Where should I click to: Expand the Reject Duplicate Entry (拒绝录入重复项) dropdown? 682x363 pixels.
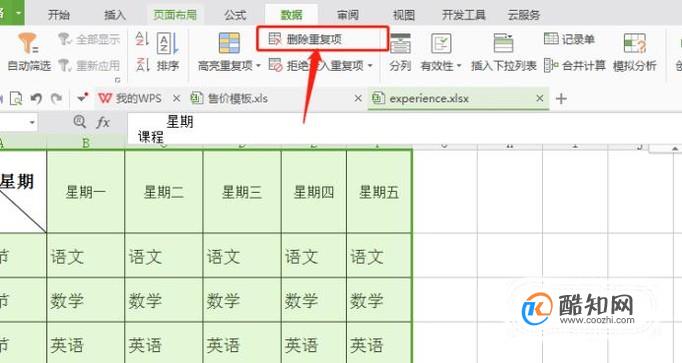pyautogui.click(x=370, y=66)
